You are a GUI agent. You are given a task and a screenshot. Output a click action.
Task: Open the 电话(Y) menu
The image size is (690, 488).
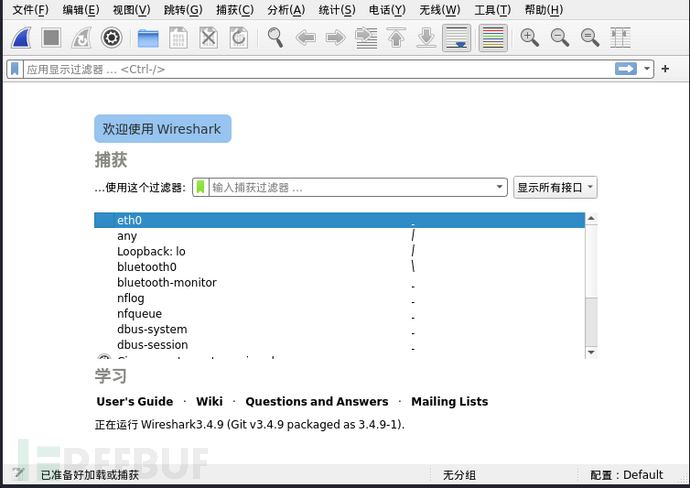click(x=387, y=10)
